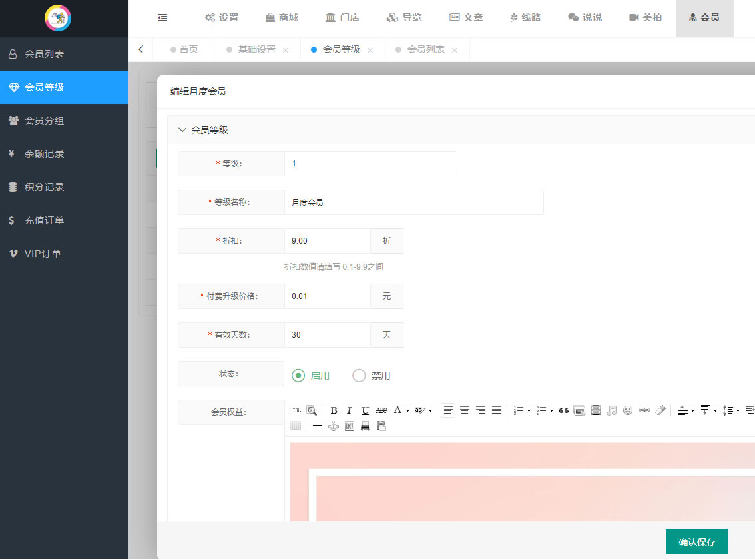
Task: Click the template icon beside anchor
Action: 350,426
